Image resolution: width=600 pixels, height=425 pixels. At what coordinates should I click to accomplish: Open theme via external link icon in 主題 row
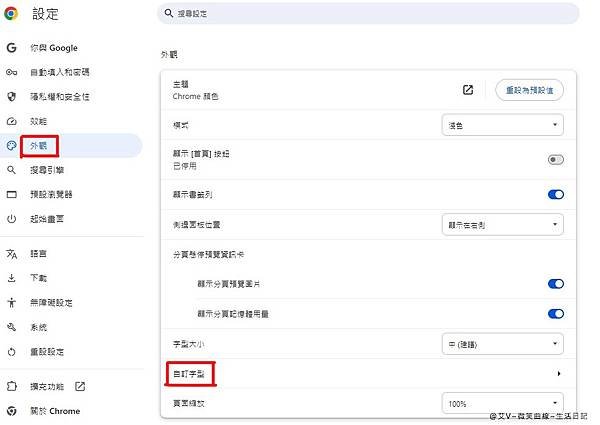(468, 90)
